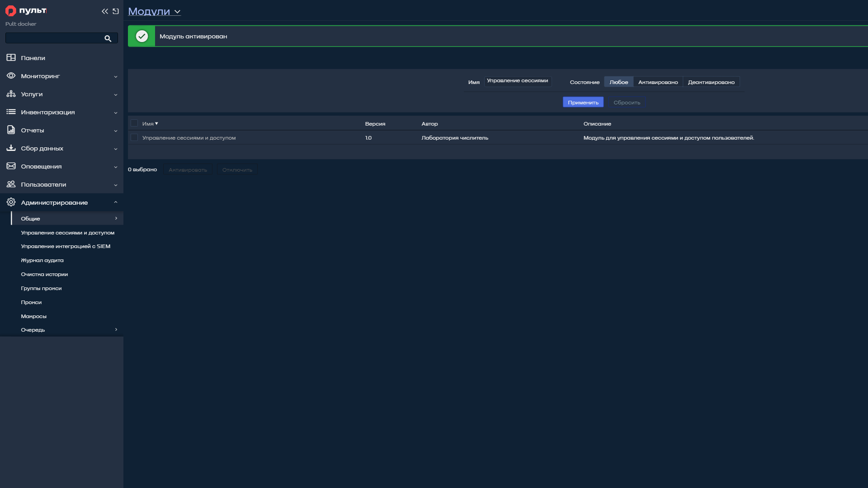Check the Управление сессиями и доступом row
Viewport: 868px width, 488px height.
134,137
